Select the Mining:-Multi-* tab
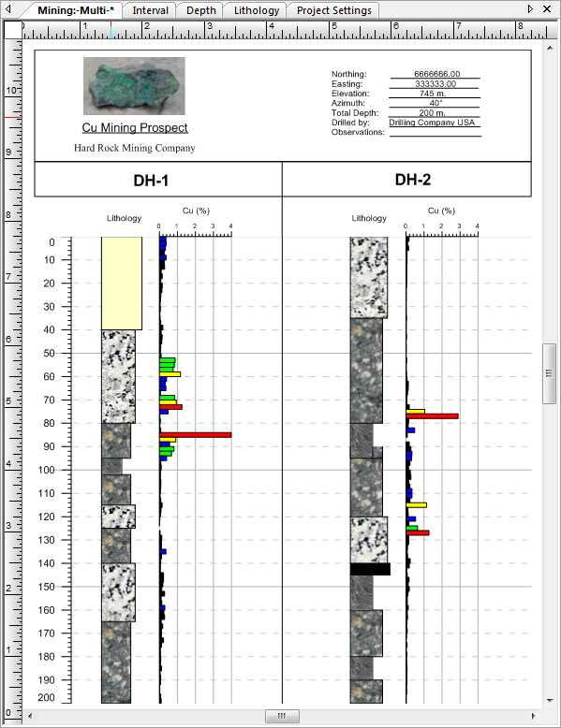Screen dimensions: 561x728 (x=76, y=10)
